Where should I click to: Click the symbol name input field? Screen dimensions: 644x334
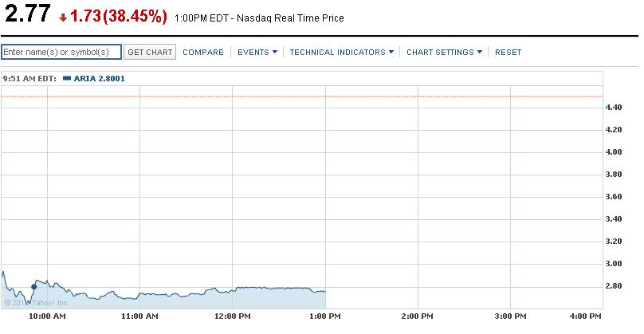click(61, 52)
